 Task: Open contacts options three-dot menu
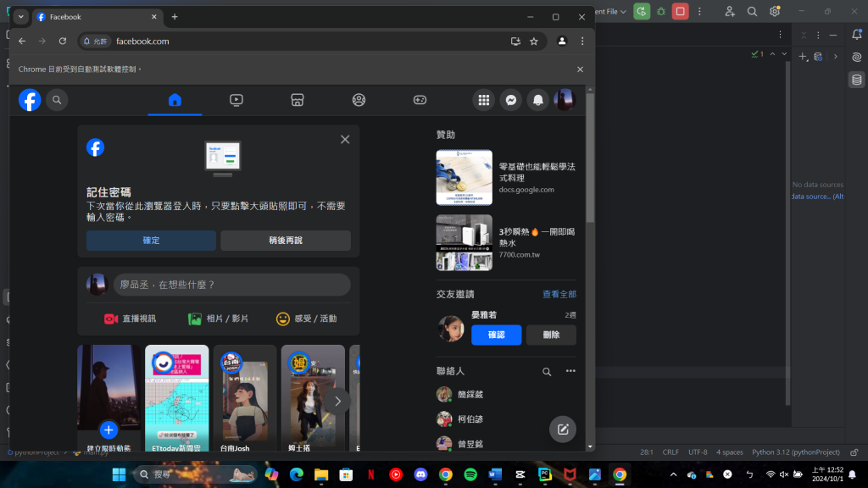(570, 371)
